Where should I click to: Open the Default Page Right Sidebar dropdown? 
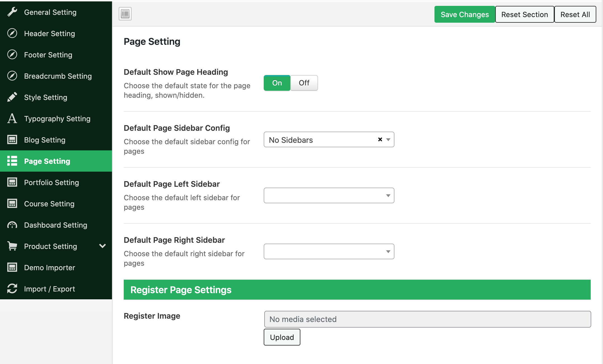pos(329,251)
